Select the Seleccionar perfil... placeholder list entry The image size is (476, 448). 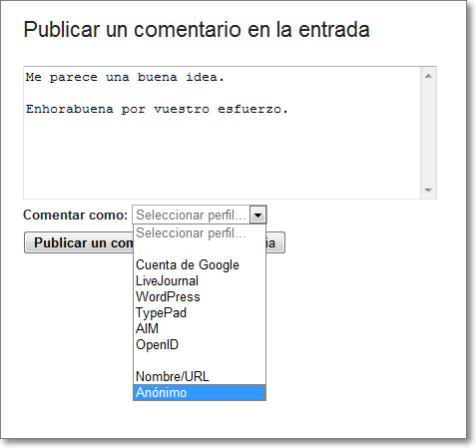point(200,232)
